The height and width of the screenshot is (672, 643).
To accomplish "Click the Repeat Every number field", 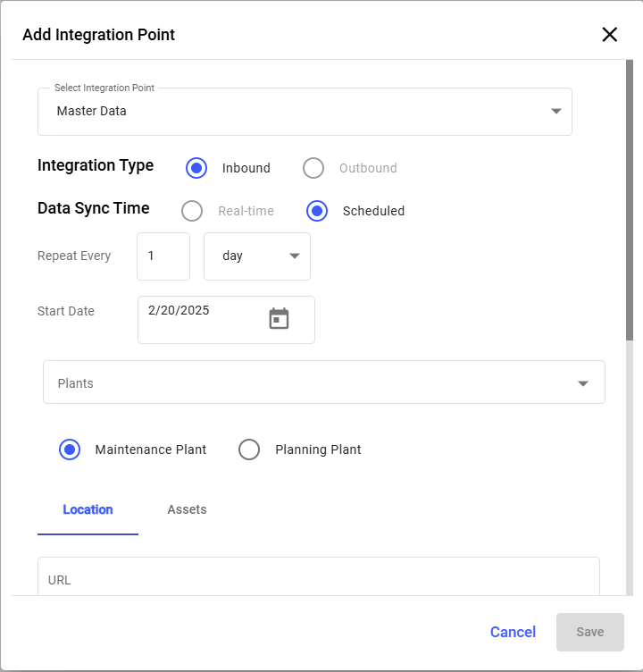I will point(163,256).
